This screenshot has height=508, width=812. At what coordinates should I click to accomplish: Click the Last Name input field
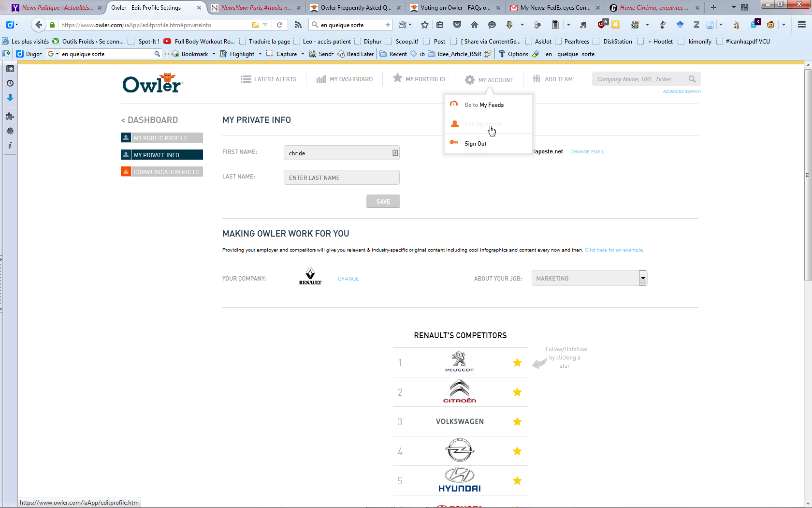342,178
